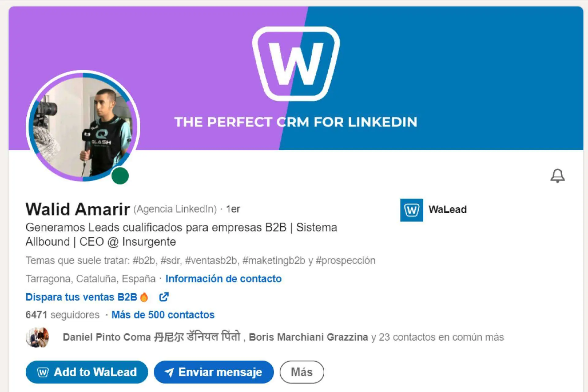View Más de 500 contactos
The width and height of the screenshot is (588, 392).
click(163, 315)
